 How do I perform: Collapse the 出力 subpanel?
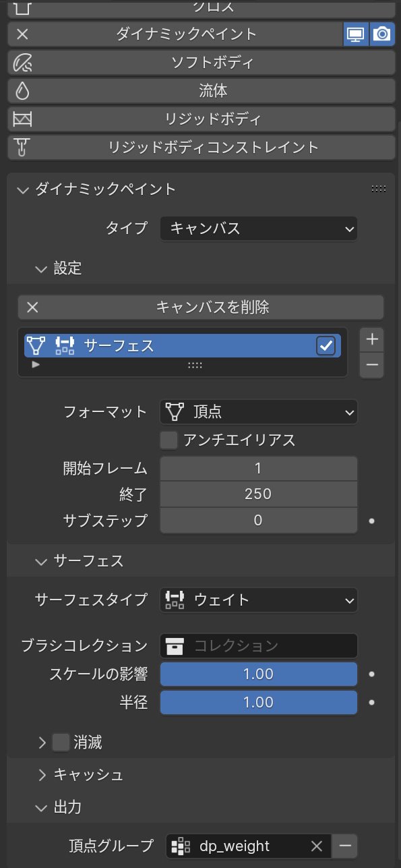42,807
